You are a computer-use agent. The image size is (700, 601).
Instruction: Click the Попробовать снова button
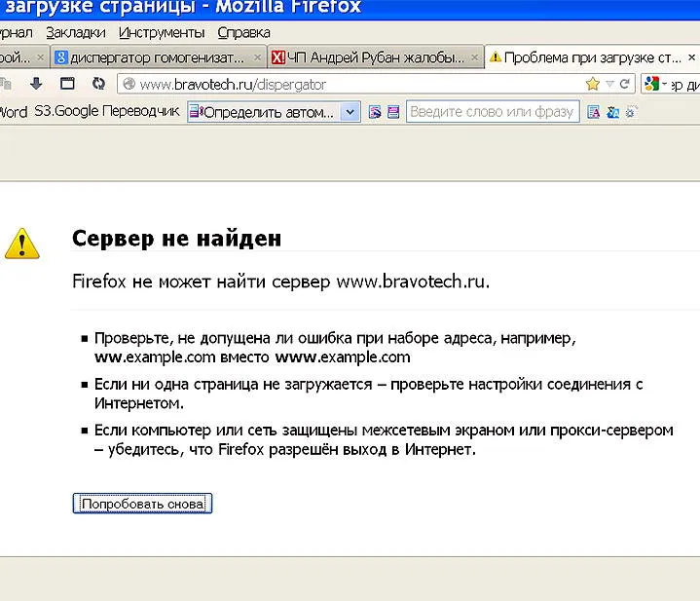point(142,504)
